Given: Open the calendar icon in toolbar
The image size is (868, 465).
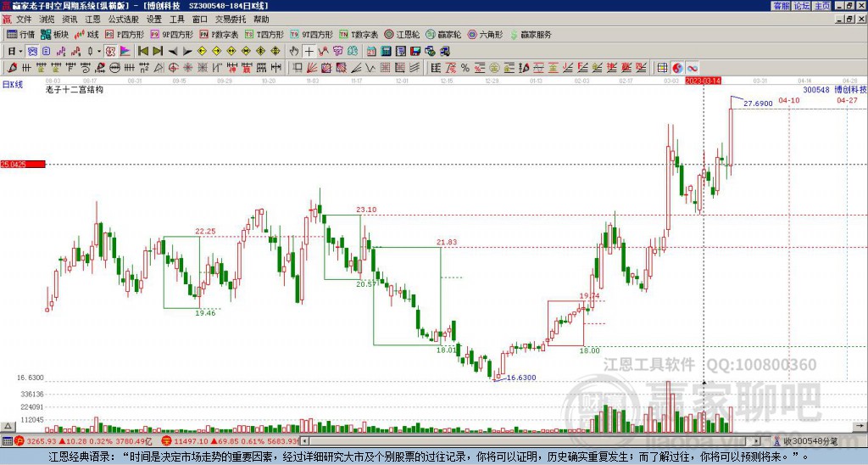Looking at the screenshot, I should (371, 52).
